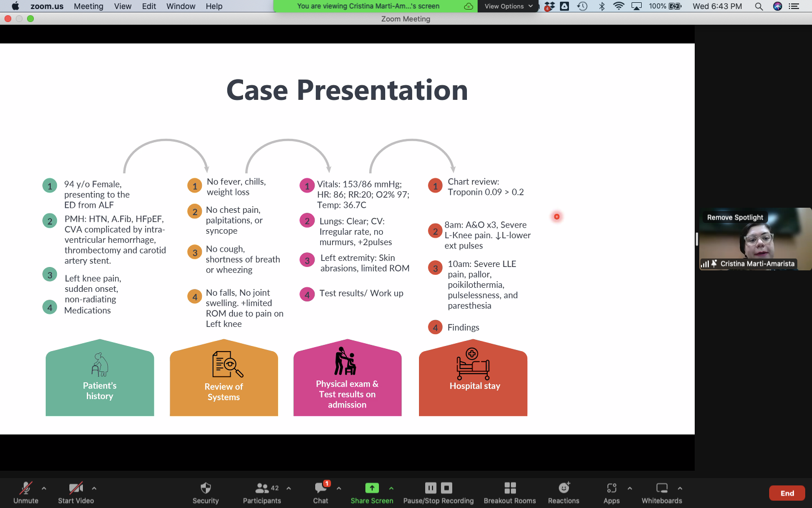Expand video options chevron beside Start Video

pyautogui.click(x=94, y=488)
